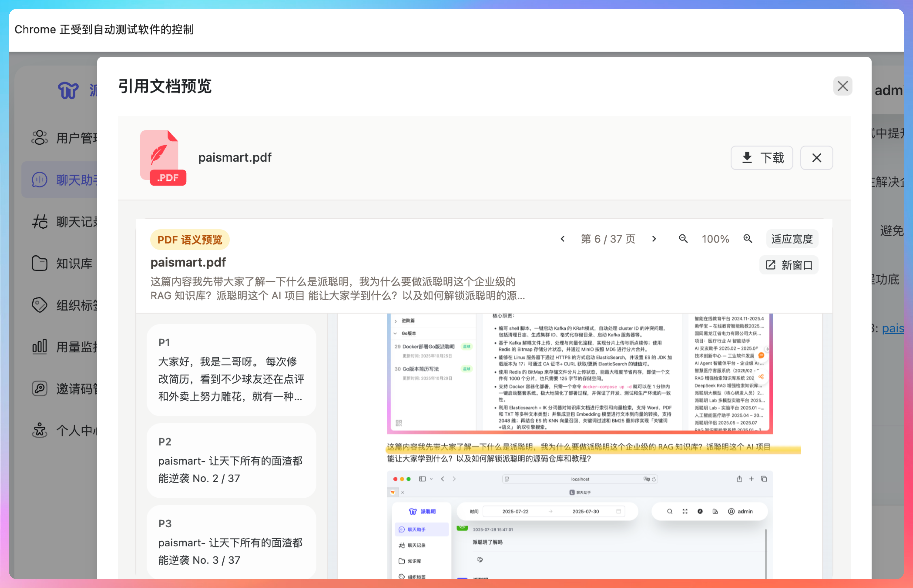Click the 个人中心 sidebar icon

pos(39,430)
